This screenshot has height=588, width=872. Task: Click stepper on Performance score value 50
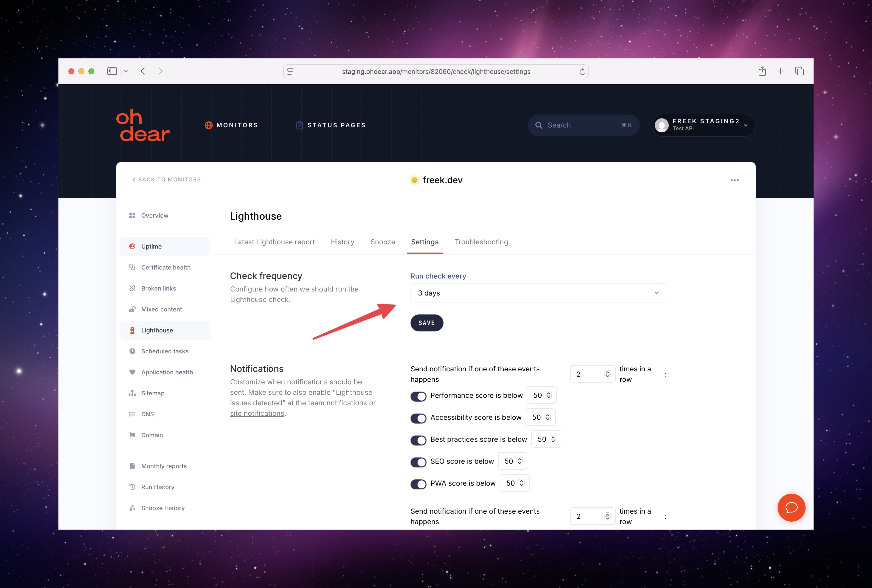coord(549,395)
